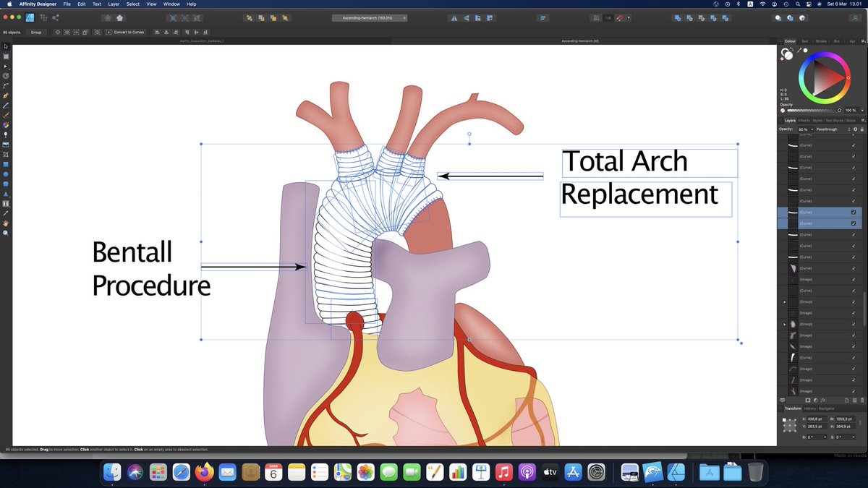The width and height of the screenshot is (868, 488).
Task: Select the Artistic Text tool
Action: (6, 204)
